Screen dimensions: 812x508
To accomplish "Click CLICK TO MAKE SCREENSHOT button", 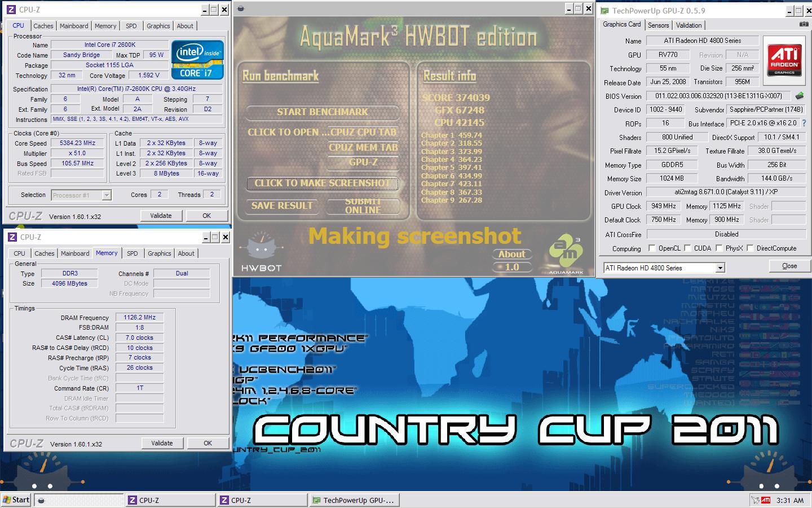I will (x=323, y=183).
